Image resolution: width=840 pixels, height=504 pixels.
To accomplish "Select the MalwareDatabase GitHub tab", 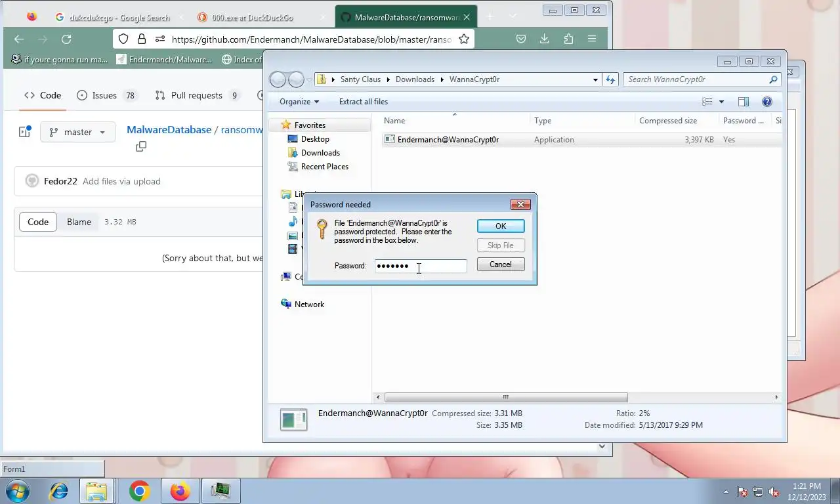I will pyautogui.click(x=406, y=18).
